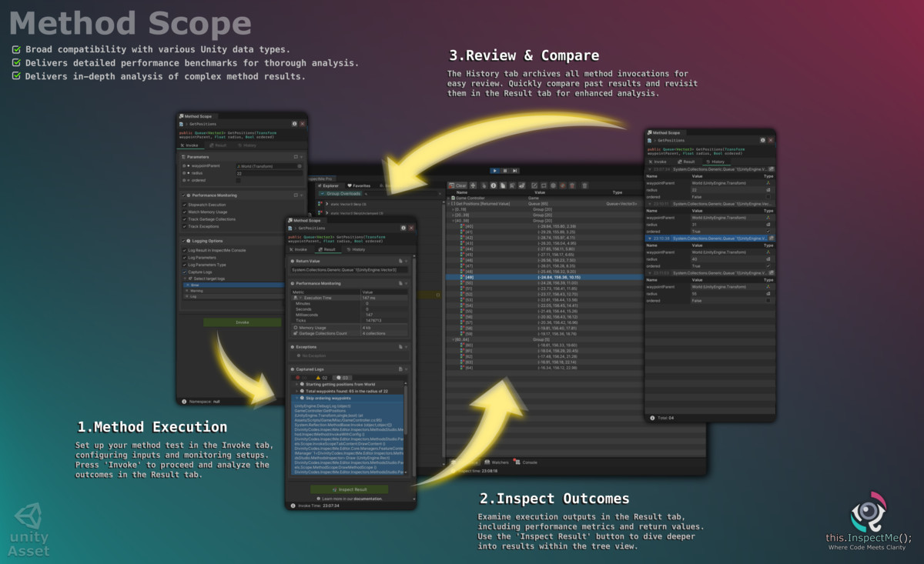Collapse the [40..59] group node
924x564 pixels.
(452, 221)
